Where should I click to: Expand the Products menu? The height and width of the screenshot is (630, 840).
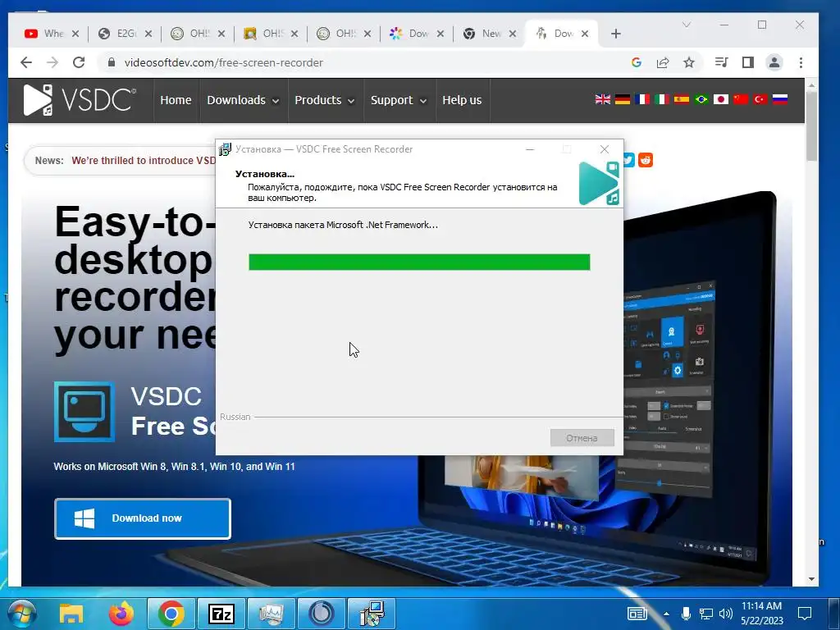[325, 100]
